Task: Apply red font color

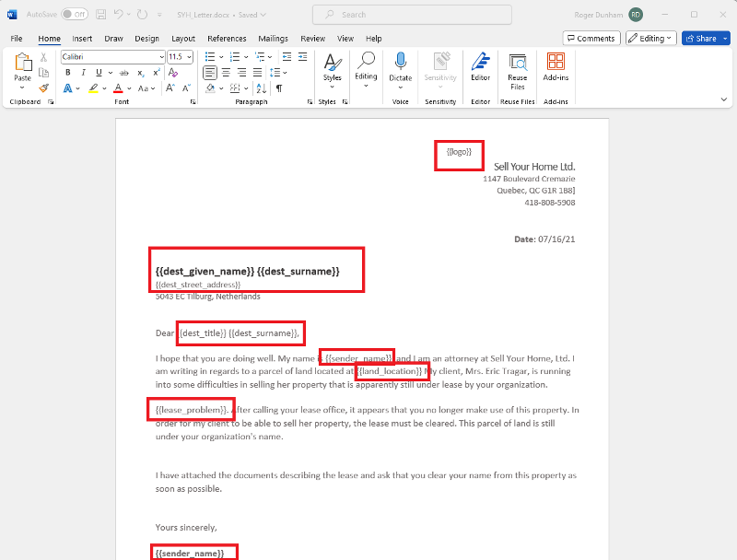Action: point(118,87)
